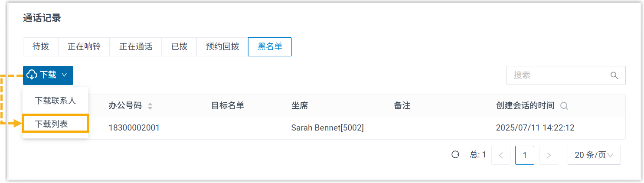Select 下载联系人 from the menu

pyautogui.click(x=55, y=101)
